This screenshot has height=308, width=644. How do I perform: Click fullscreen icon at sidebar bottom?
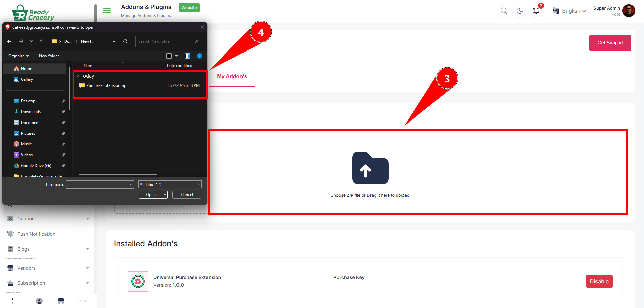[16, 301]
